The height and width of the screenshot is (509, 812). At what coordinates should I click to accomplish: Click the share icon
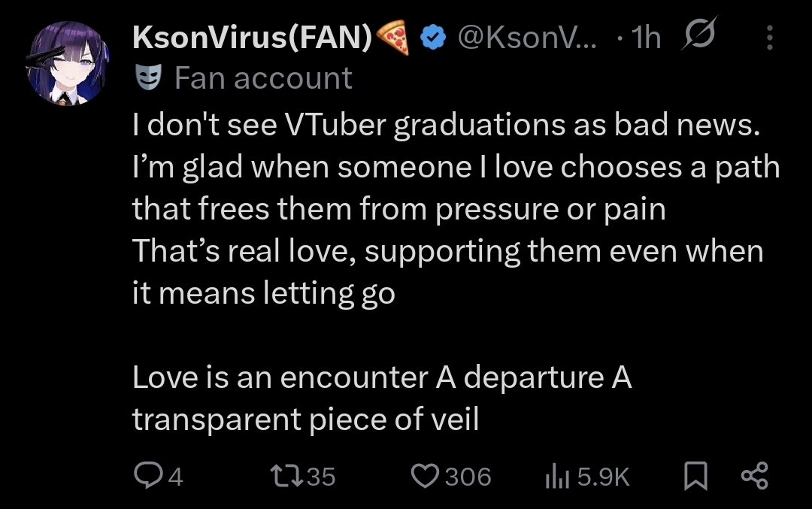coord(755,476)
